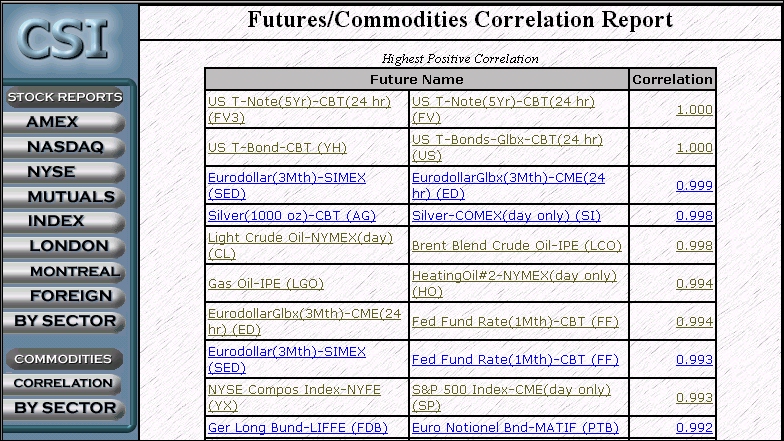Open the Euro Notionel Bnd-MATIF (PTB) link
This screenshot has height=441, width=784.
coord(515,428)
